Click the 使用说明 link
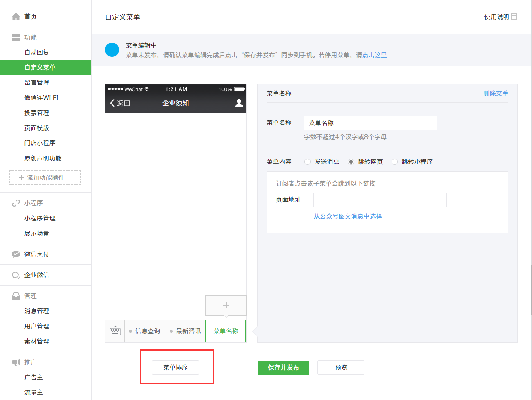532x400 pixels. 496,16
